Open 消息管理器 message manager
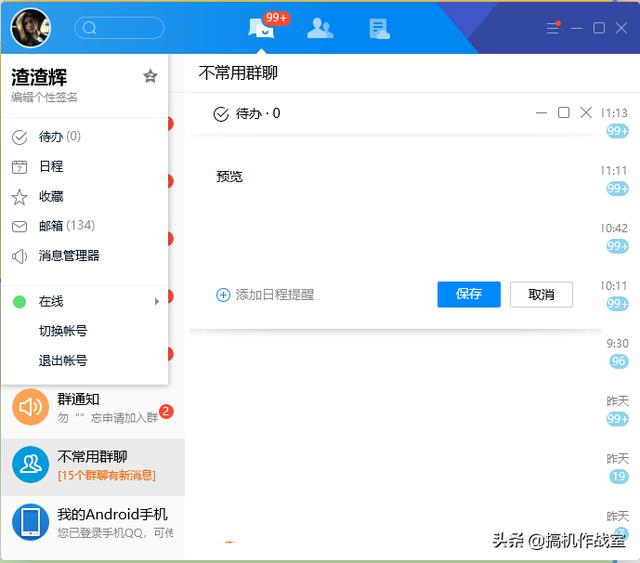The width and height of the screenshot is (640, 563). point(84,256)
